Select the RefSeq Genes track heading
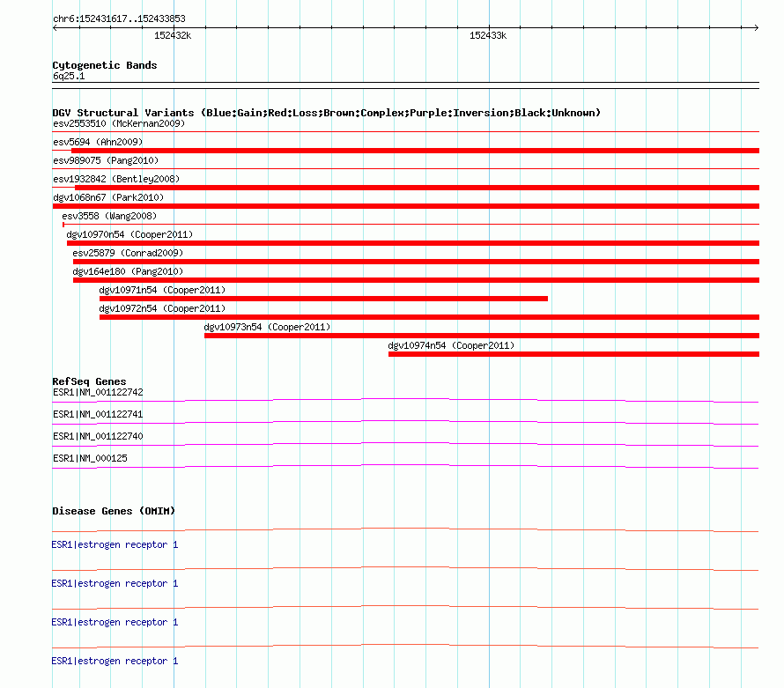The width and height of the screenshot is (784, 688). (x=90, y=381)
